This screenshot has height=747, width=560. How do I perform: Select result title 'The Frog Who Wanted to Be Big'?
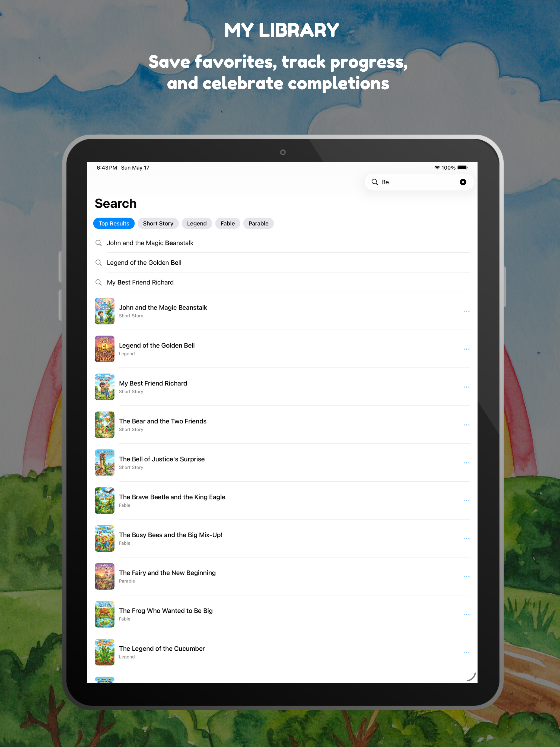click(x=166, y=610)
